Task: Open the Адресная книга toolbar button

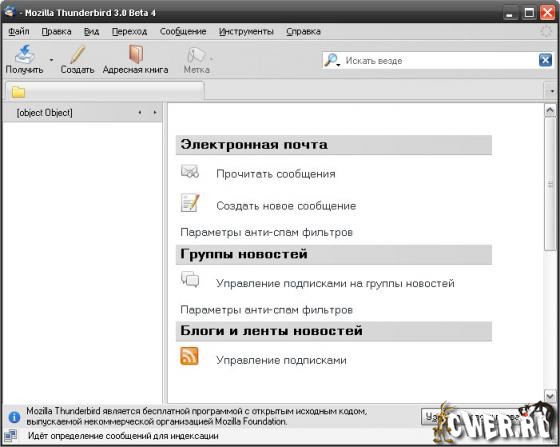Action: point(135,59)
